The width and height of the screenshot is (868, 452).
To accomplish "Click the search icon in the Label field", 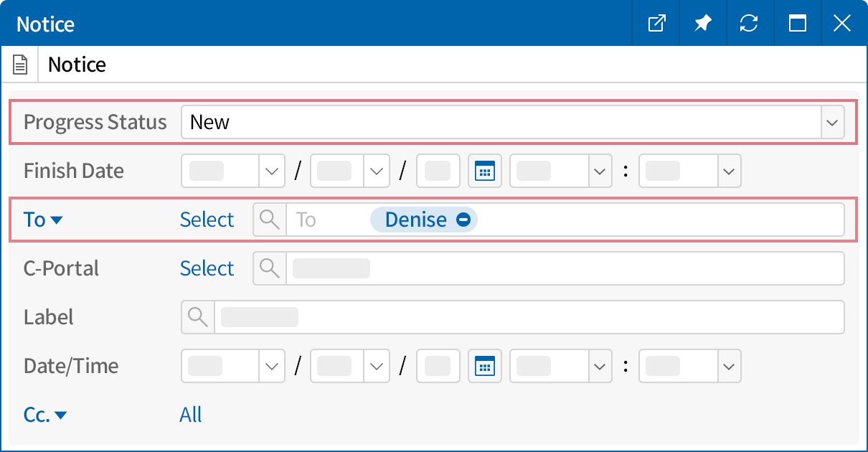I will [197, 317].
